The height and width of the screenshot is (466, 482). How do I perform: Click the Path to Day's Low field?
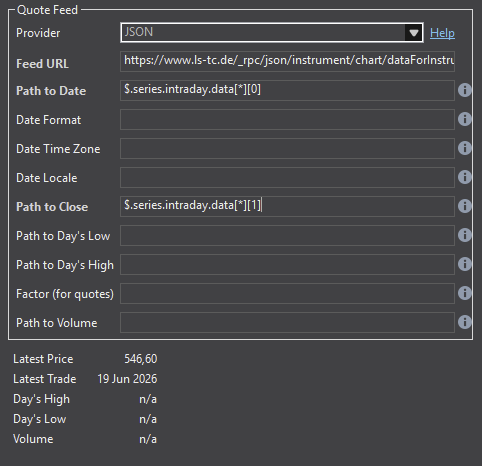(x=287, y=235)
